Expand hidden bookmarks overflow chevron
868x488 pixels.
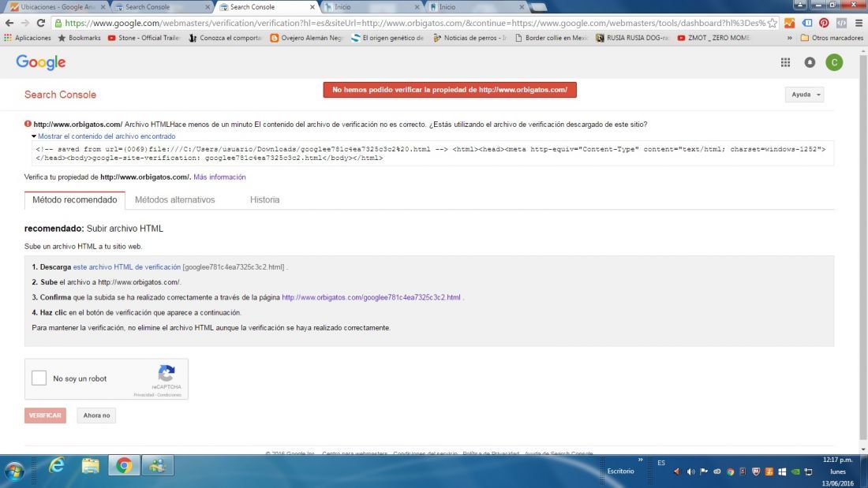pos(789,38)
